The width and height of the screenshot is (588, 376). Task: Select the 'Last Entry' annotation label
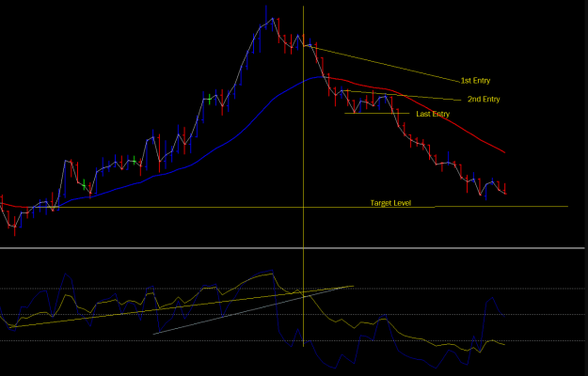click(x=433, y=114)
